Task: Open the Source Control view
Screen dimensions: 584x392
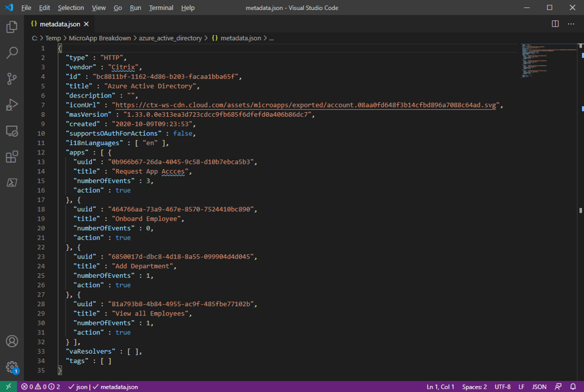Action: [x=11, y=79]
